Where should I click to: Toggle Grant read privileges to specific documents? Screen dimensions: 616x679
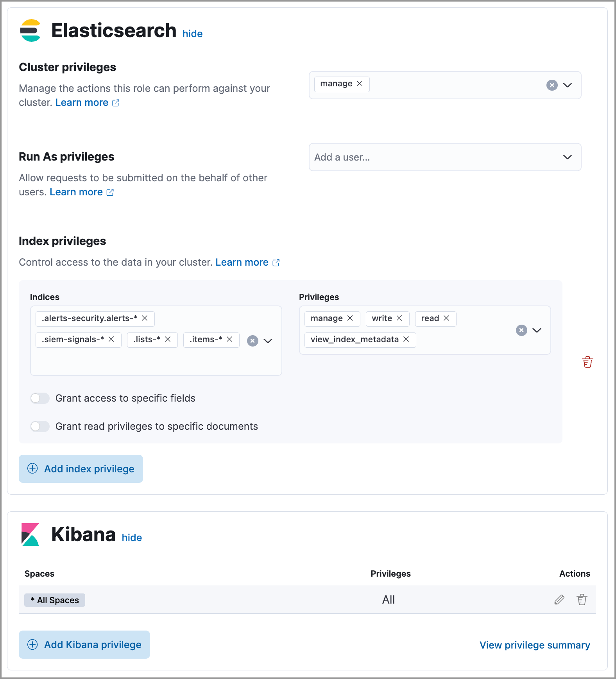[40, 426]
